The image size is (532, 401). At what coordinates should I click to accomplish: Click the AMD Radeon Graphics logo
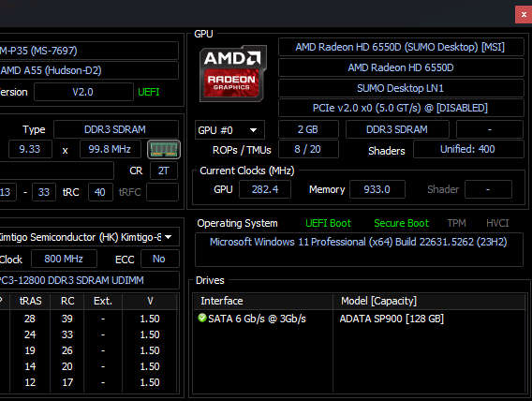pyautogui.click(x=232, y=74)
